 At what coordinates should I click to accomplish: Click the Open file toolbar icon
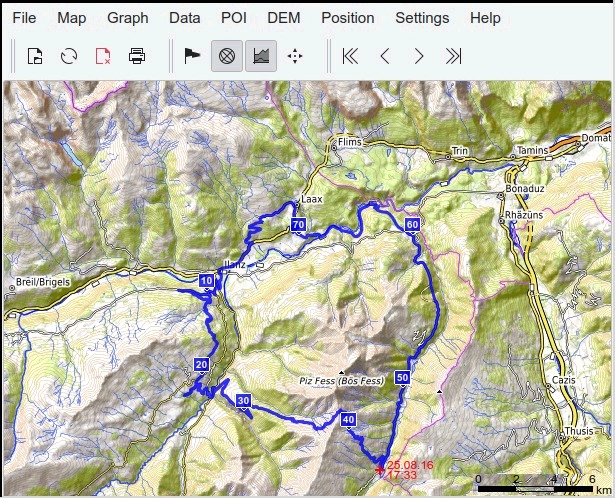pos(35,56)
